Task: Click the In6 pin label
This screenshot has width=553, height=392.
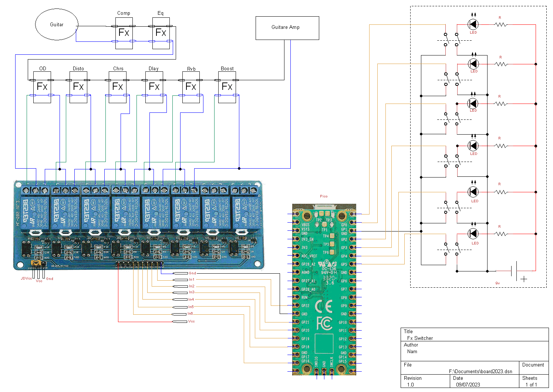Action: coord(190,314)
